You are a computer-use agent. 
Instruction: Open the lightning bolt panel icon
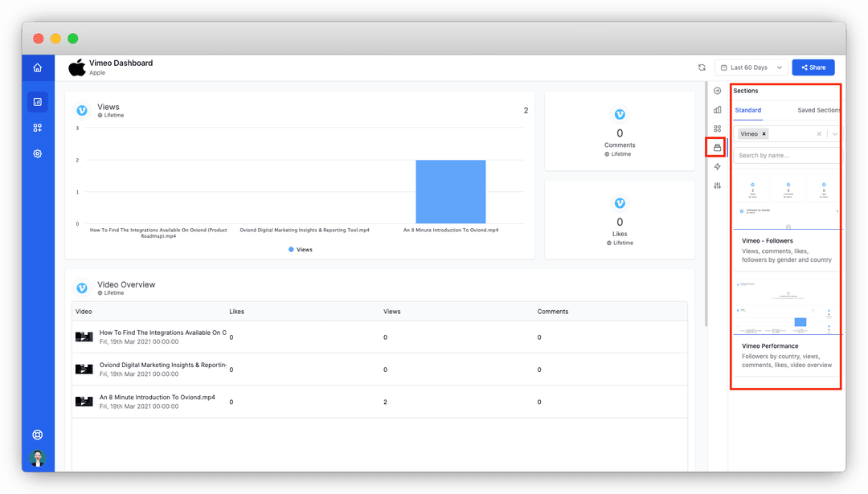tap(718, 166)
